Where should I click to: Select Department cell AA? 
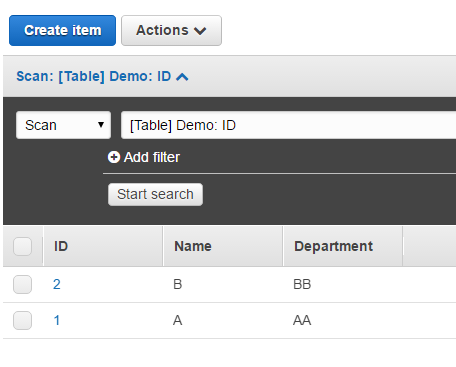point(302,320)
